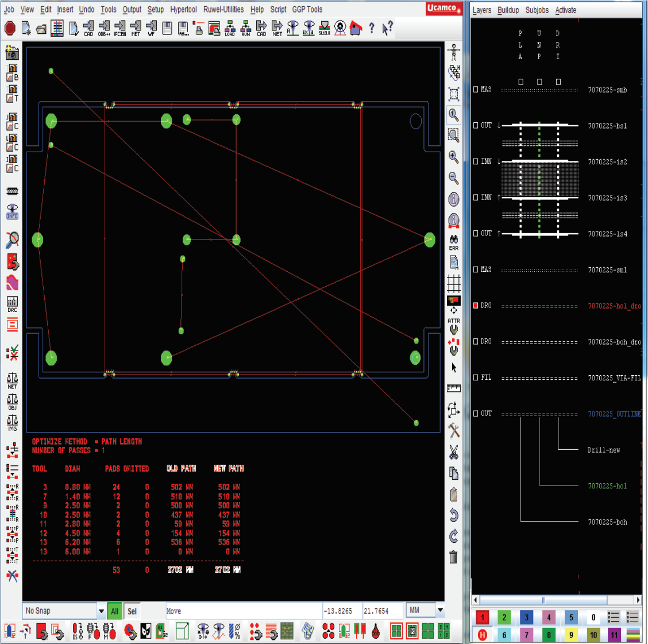648x644 pixels.
Task: Toggle visibility of layer 7070225-smb
Action: pyautogui.click(x=476, y=89)
